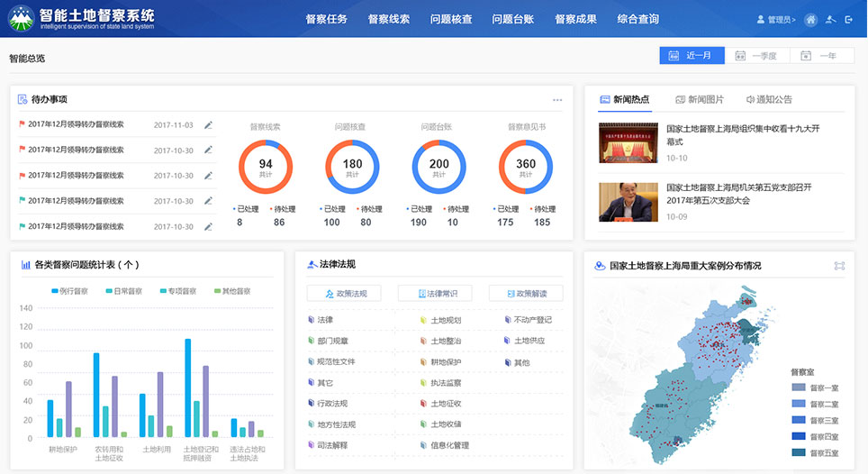
Task: Click the gavel icon in header
Action: click(830, 19)
